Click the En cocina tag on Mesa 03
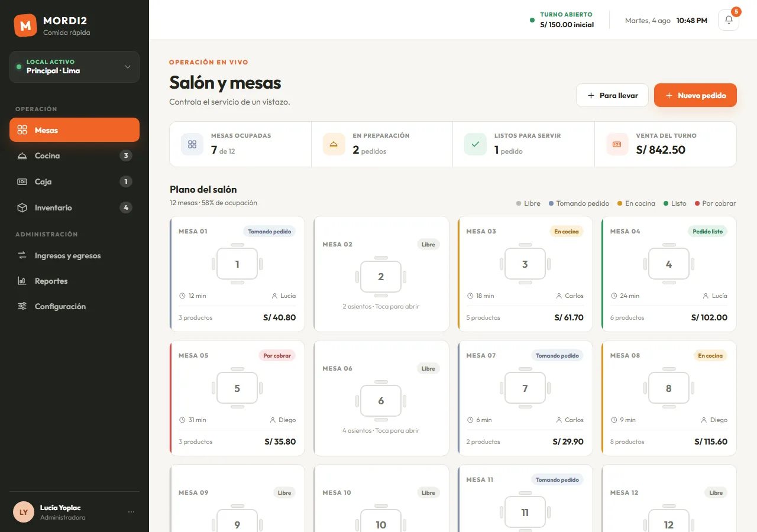757x532 pixels. 567,232
